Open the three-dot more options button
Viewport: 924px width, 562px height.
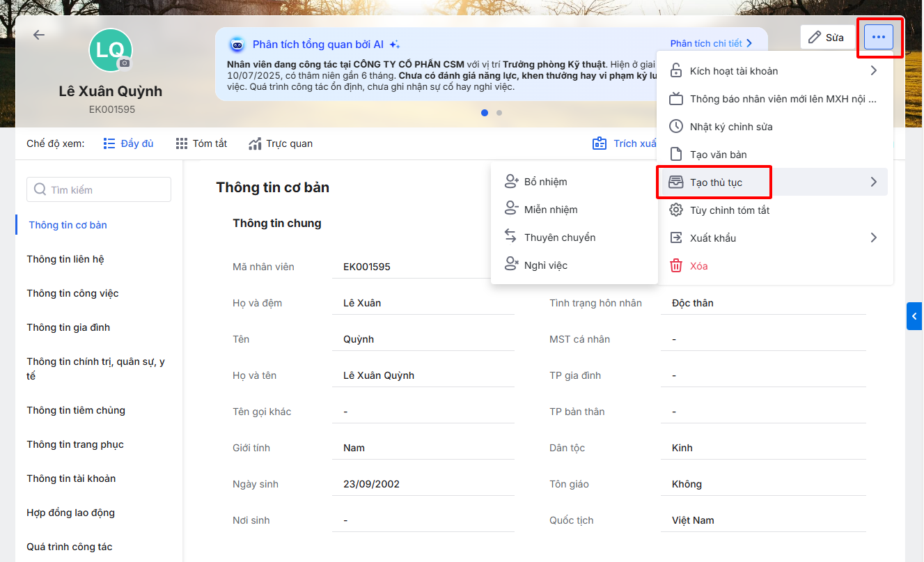(878, 37)
